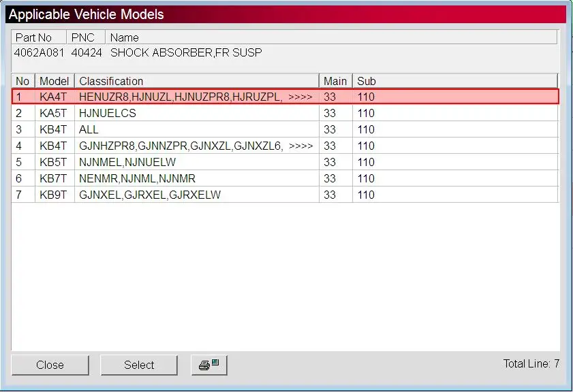Sort by the Model column header
This screenshot has width=573, height=392.
[55, 81]
